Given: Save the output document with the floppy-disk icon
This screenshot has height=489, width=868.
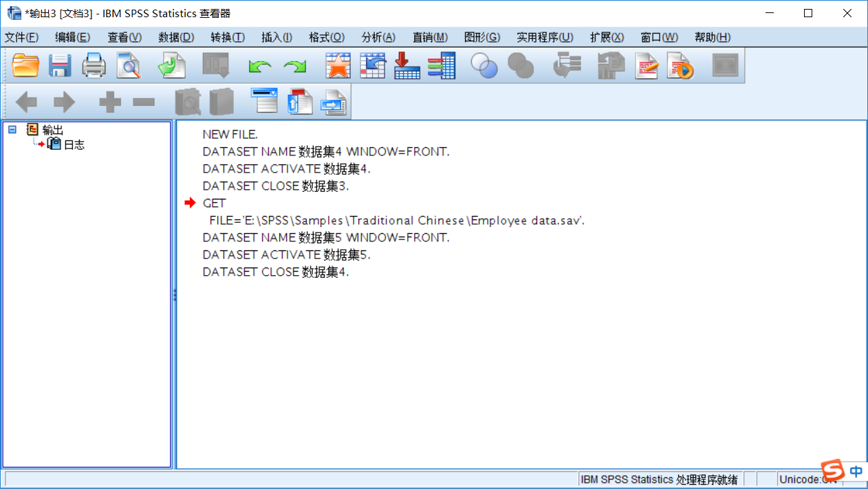Looking at the screenshot, I should click(61, 66).
